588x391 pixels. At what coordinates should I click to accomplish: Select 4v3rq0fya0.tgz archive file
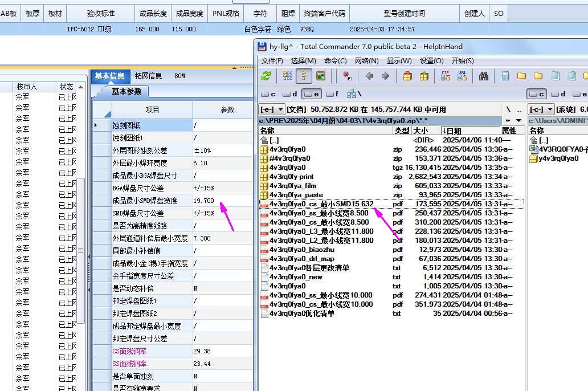[391, 168]
